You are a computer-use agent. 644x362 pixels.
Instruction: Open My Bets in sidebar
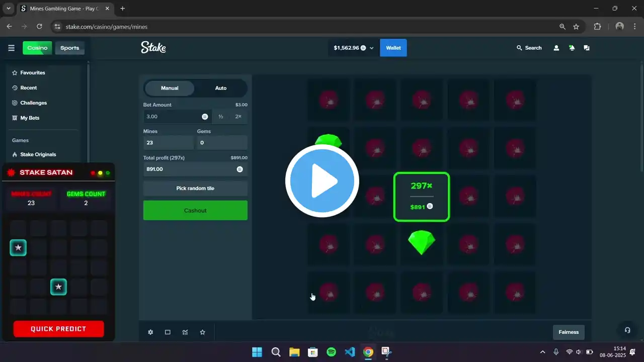(26, 118)
